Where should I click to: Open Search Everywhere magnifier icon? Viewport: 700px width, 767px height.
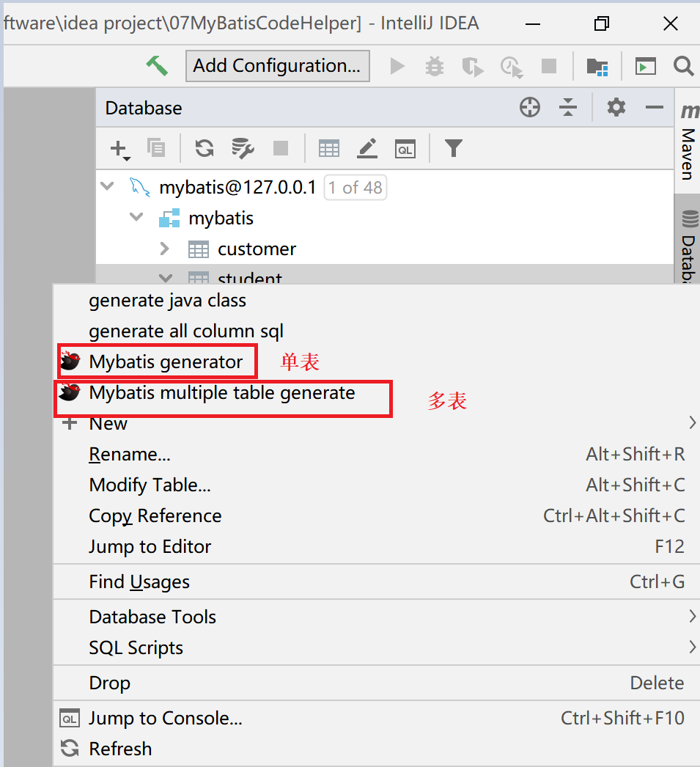pos(683,66)
